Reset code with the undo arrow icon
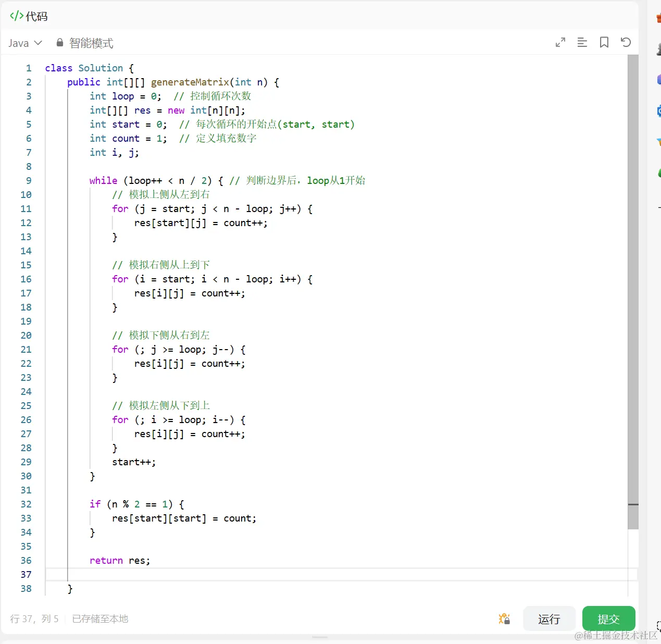Viewport: 661px width, 644px height. pos(626,42)
